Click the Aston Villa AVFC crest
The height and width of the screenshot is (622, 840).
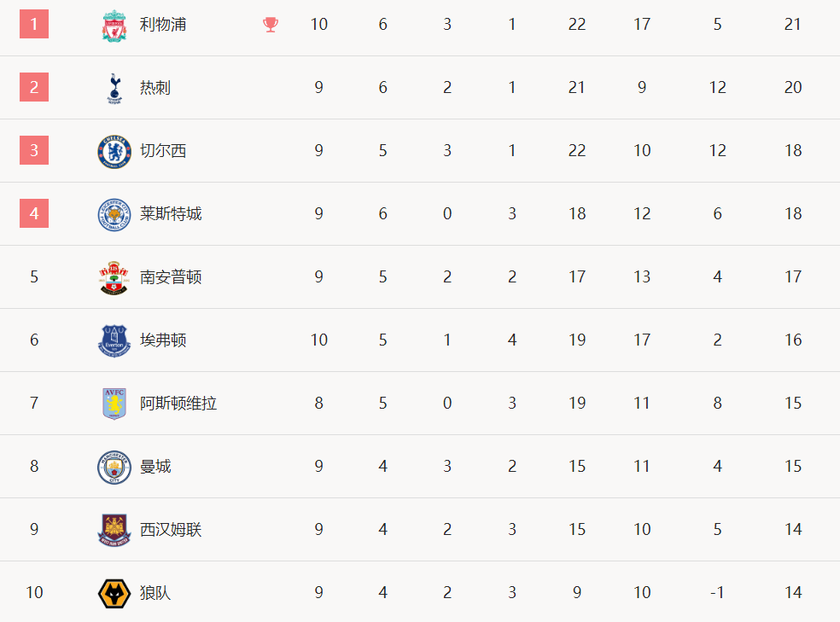(114, 404)
